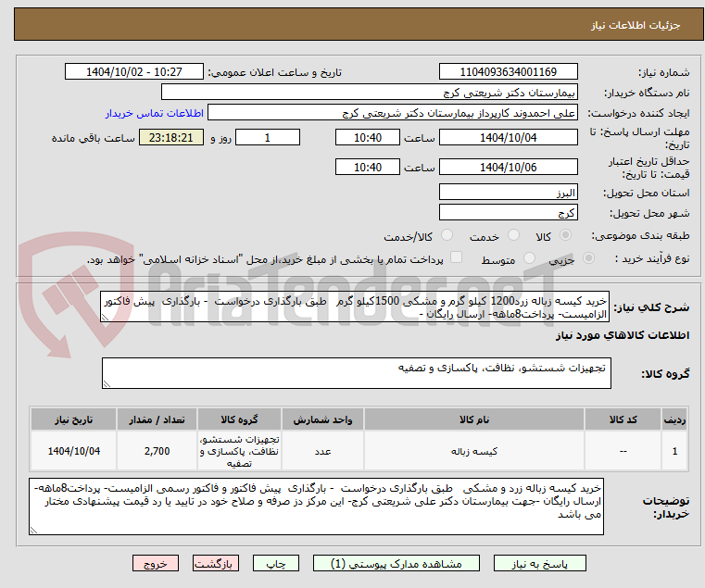Viewport: 705px width, 588px height.
Task: Click the 'ساعت باقی مانده' label
Action: tap(93, 138)
